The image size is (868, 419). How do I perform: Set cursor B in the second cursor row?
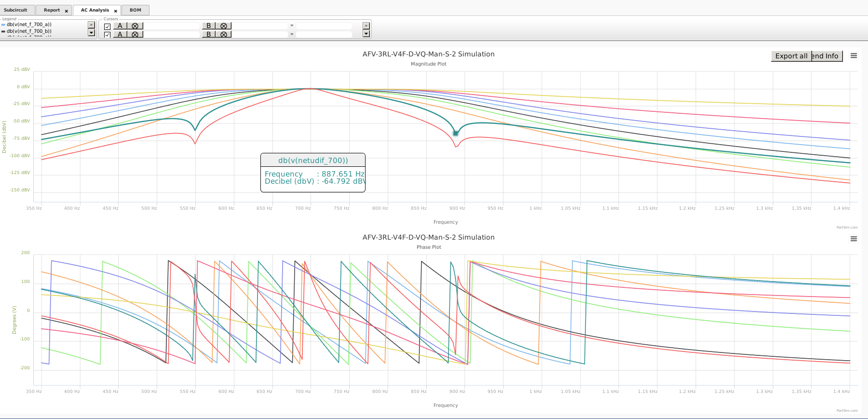coord(208,34)
